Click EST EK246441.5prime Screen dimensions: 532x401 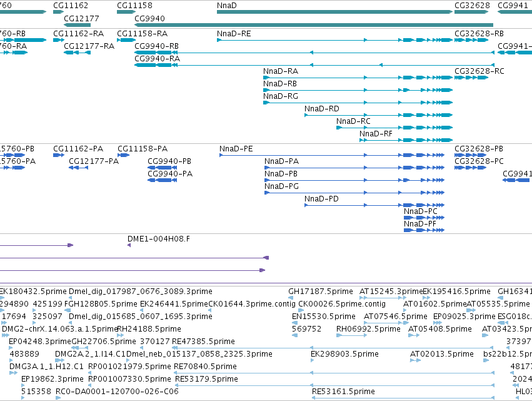click(x=174, y=304)
